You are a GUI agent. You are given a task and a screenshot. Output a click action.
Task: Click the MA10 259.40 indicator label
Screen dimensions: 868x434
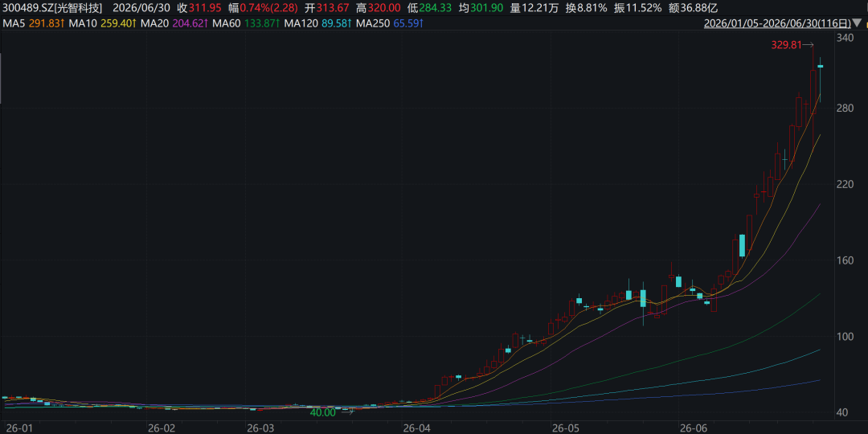coord(100,23)
